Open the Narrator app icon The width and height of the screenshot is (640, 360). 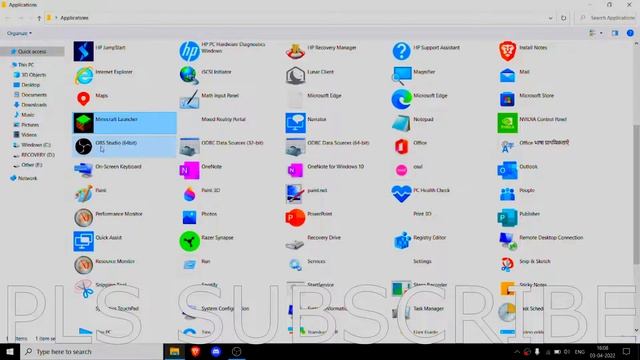(295, 122)
